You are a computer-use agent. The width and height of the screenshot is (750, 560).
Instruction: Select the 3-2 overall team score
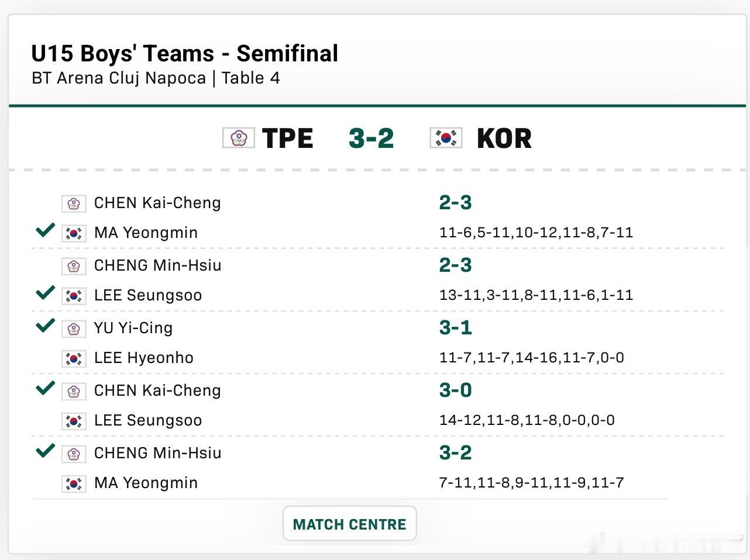371,139
